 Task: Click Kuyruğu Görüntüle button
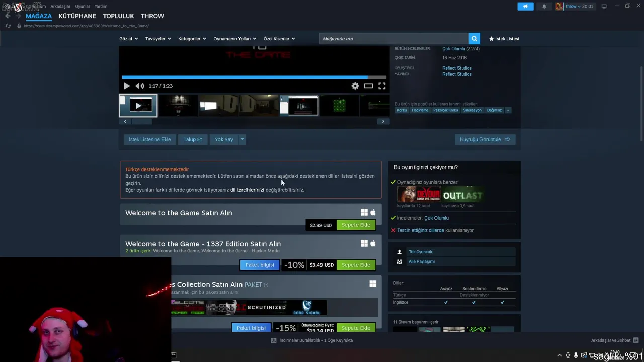pos(485,139)
